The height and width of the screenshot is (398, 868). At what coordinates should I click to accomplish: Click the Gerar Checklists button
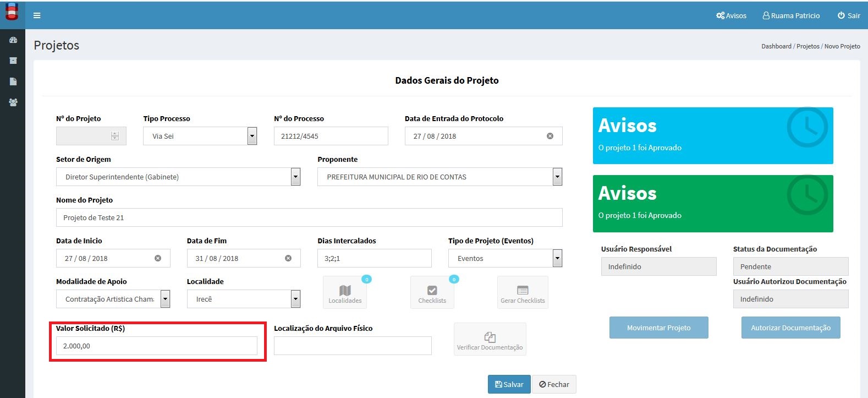pyautogui.click(x=523, y=292)
